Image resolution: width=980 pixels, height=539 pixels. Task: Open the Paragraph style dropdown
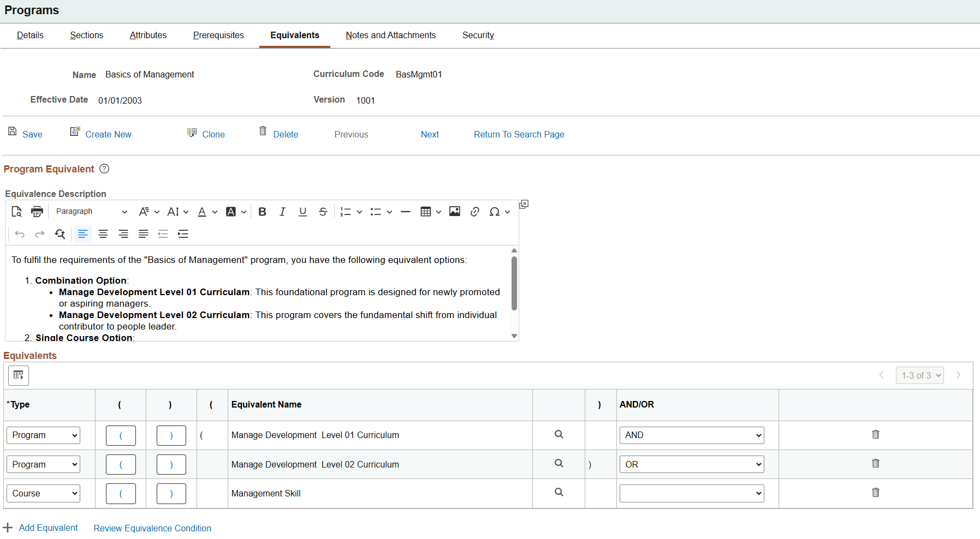[90, 211]
